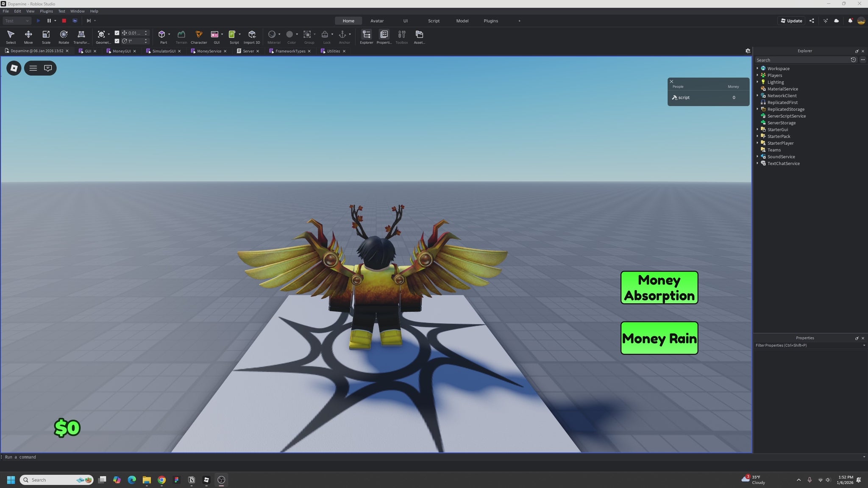This screenshot has width=868, height=488.
Task: Toggle the rotate snapping checkbox
Action: [117, 41]
